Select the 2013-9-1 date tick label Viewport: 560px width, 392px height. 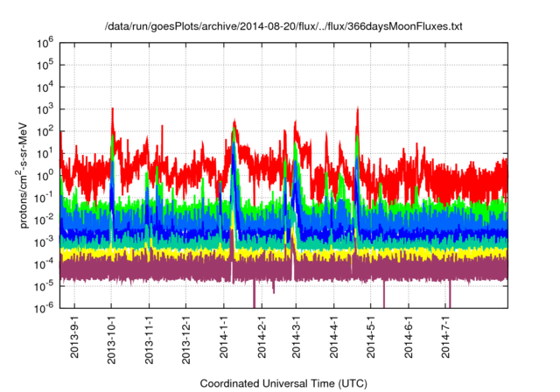pyautogui.click(x=73, y=335)
